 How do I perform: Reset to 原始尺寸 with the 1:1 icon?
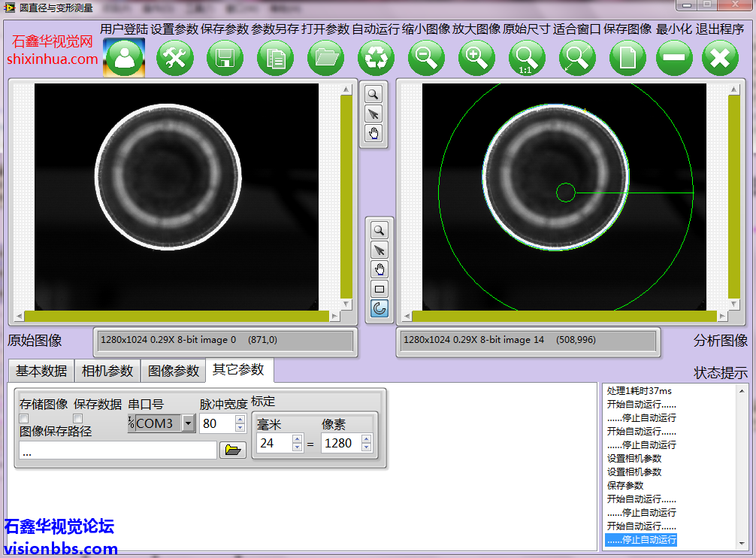point(527,57)
